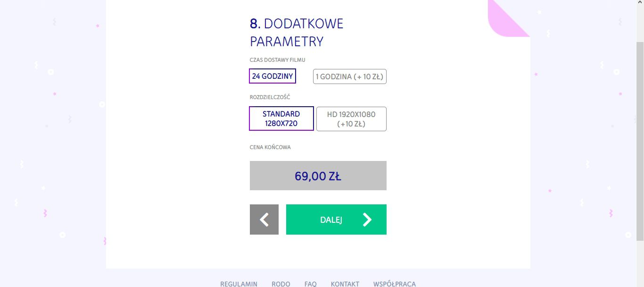Choose 1 GODZINA (+10 ZŁ) delivery

(x=350, y=76)
